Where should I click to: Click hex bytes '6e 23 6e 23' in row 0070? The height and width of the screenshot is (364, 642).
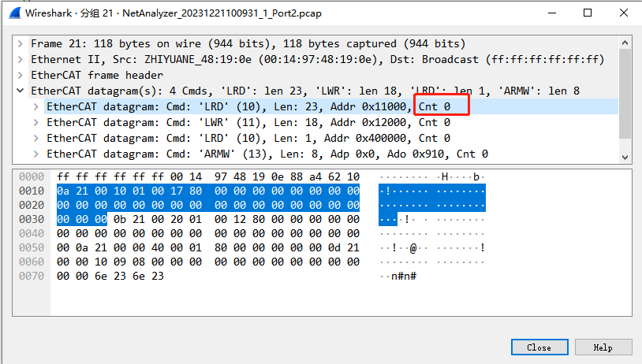[x=129, y=276]
